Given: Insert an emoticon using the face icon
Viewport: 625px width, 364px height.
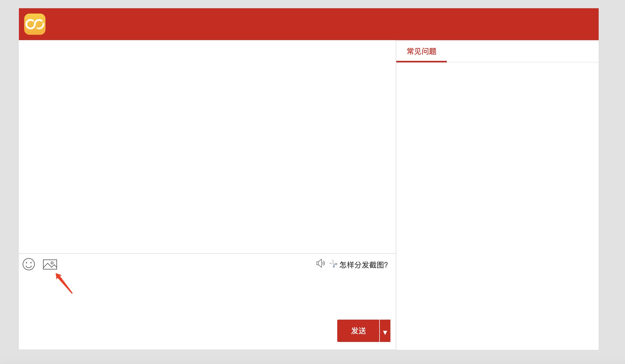Looking at the screenshot, I should pyautogui.click(x=29, y=264).
